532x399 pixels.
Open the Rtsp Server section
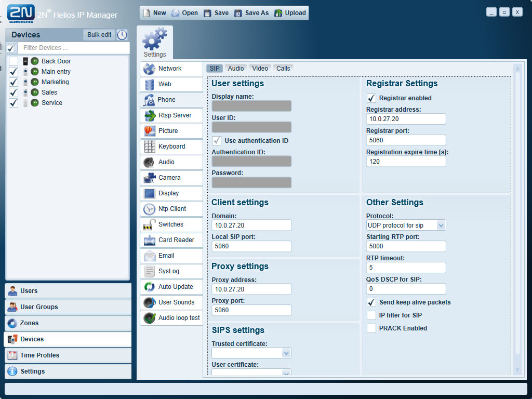[171, 115]
